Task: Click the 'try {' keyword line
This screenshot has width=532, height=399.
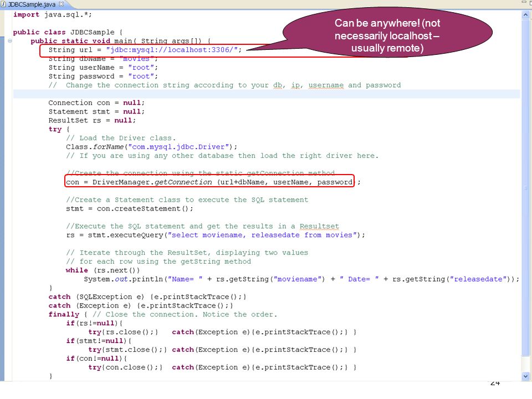Action: tap(59, 129)
